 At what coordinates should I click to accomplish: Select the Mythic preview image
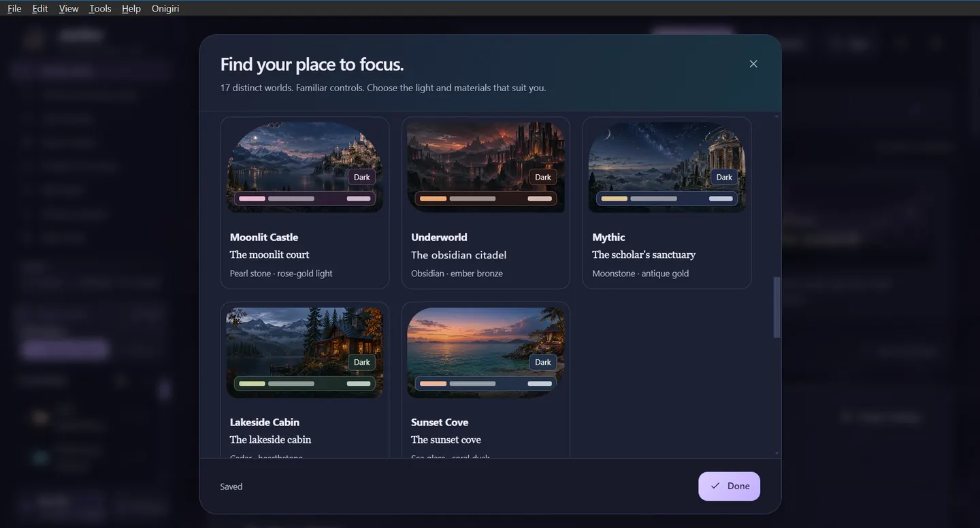[667, 167]
